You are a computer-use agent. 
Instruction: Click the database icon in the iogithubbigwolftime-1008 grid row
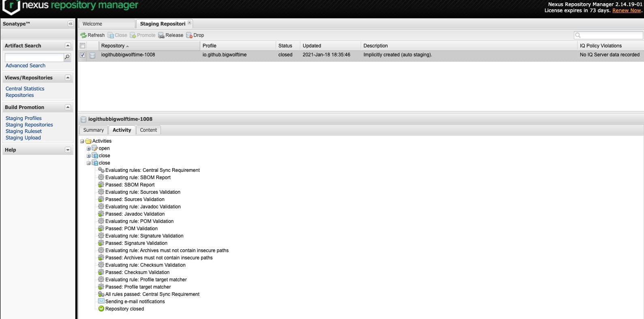tap(92, 55)
